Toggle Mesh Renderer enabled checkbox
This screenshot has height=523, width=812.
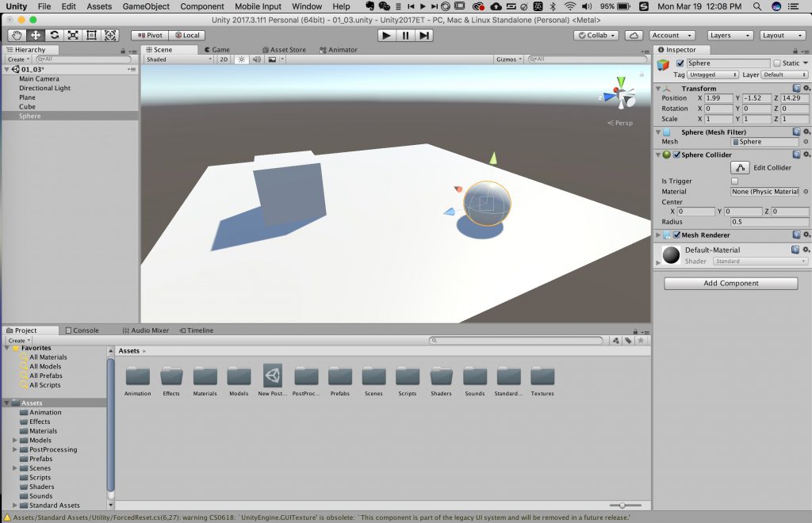[676, 235]
